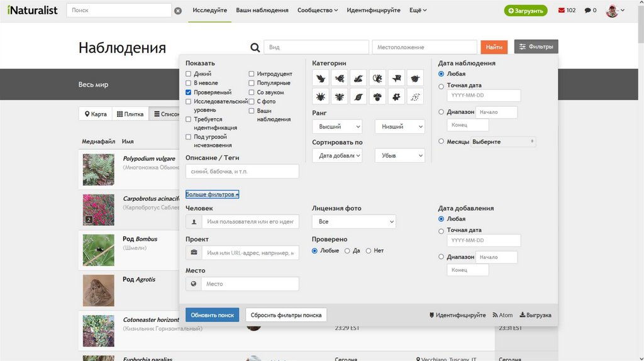Screen dimensions: 644x361
Task: Click the Обновить поиск button
Action: click(212, 315)
